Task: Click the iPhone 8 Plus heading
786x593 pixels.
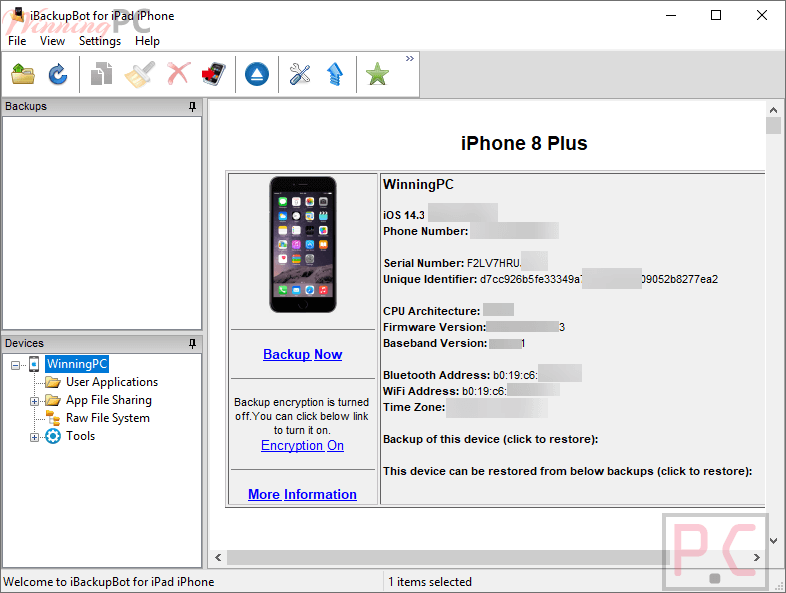Action: coord(524,143)
